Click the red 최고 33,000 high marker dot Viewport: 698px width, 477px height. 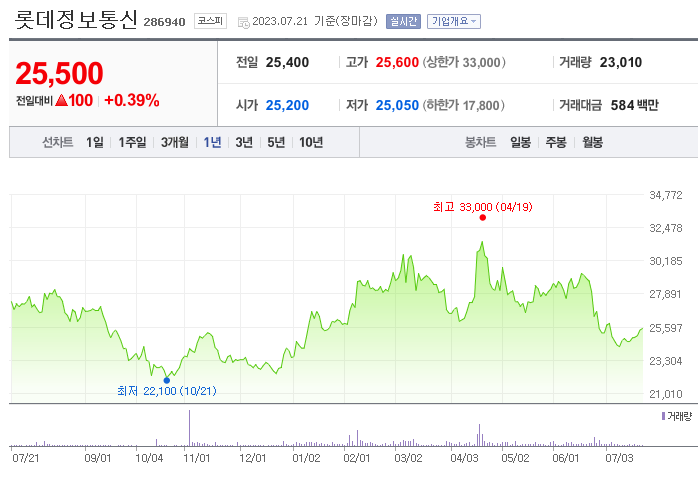coord(483,218)
